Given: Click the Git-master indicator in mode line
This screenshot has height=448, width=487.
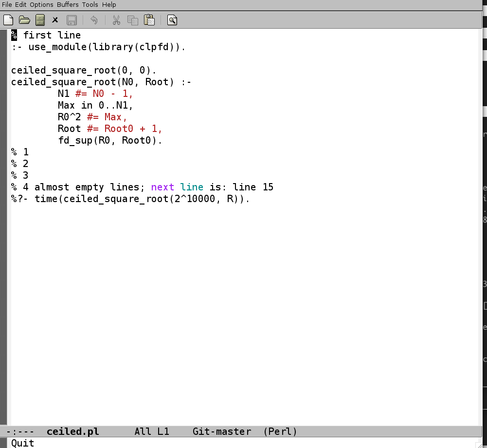Looking at the screenshot, I should coord(222,431).
